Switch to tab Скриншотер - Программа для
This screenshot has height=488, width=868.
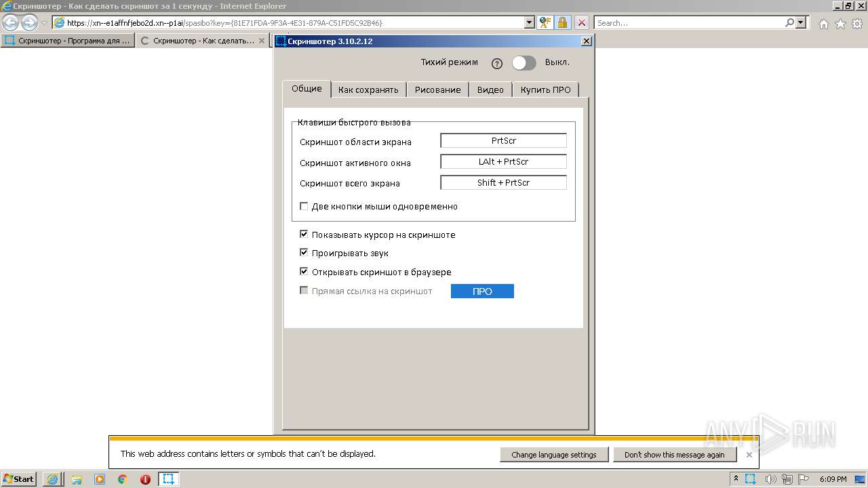coord(67,41)
